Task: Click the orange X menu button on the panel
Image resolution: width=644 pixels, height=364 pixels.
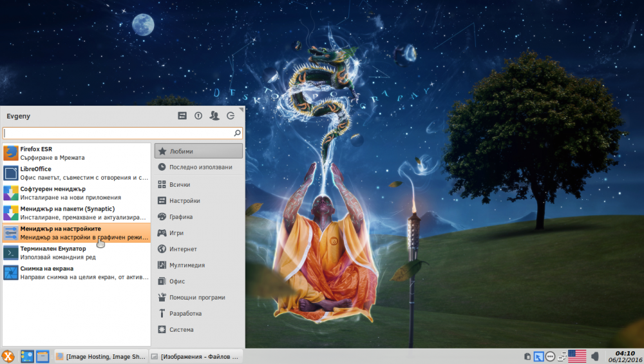Action: pyautogui.click(x=8, y=356)
